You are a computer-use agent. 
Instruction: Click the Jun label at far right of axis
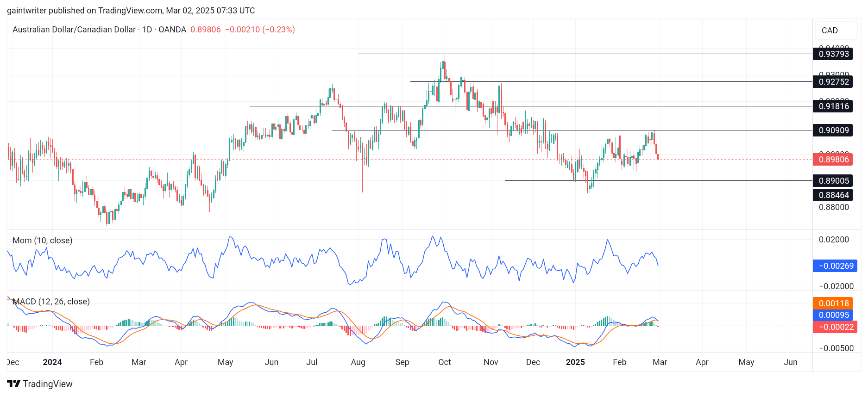(790, 362)
